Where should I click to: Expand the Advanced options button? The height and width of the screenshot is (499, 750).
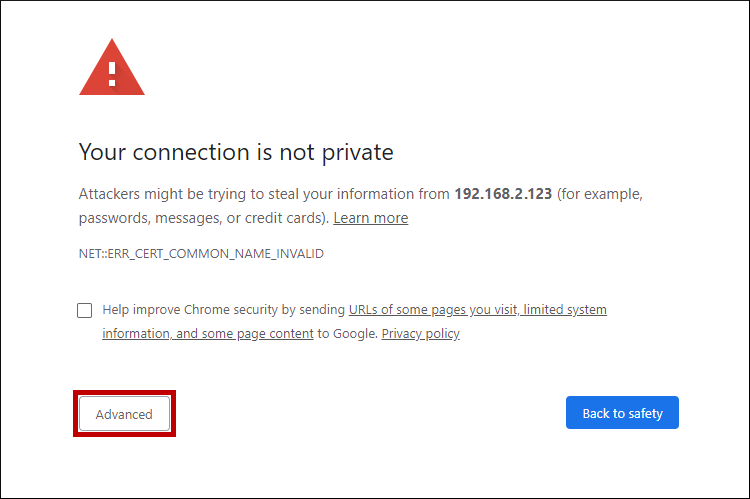point(124,414)
